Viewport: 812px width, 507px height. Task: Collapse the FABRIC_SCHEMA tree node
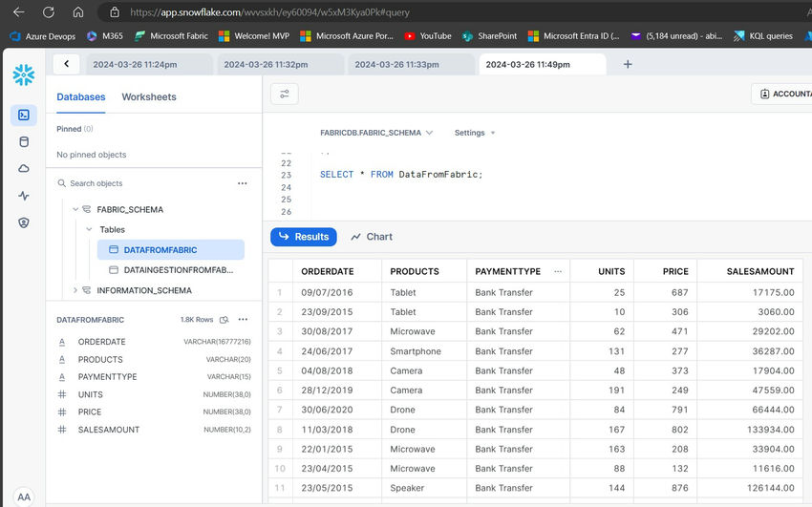[x=75, y=209]
